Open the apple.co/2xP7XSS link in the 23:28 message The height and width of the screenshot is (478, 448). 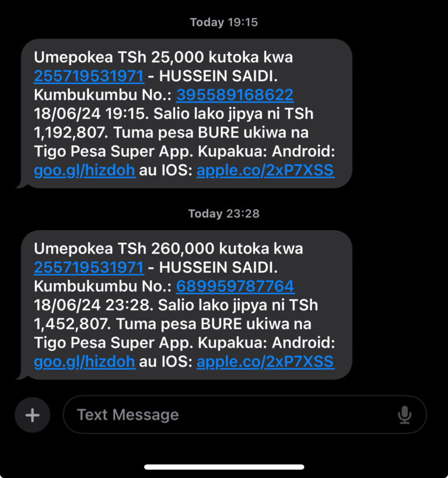tap(265, 362)
